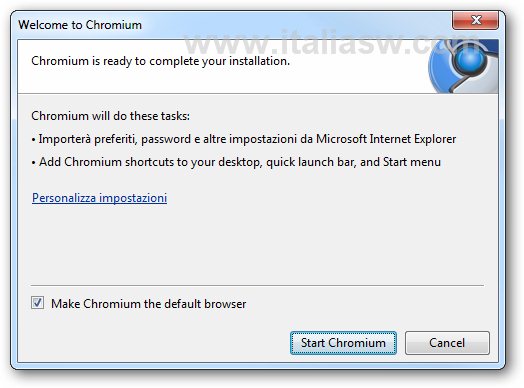
Task: Click the separator line above the checkbox
Action: tap(257, 285)
